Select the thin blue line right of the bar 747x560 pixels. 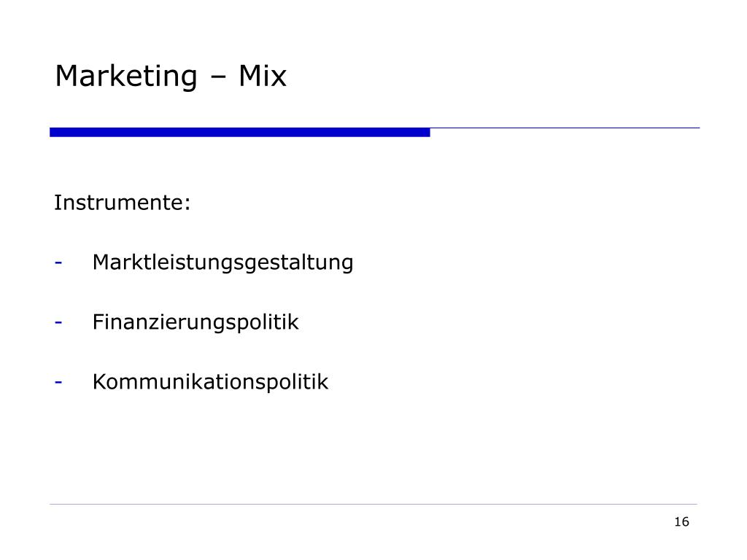point(565,128)
